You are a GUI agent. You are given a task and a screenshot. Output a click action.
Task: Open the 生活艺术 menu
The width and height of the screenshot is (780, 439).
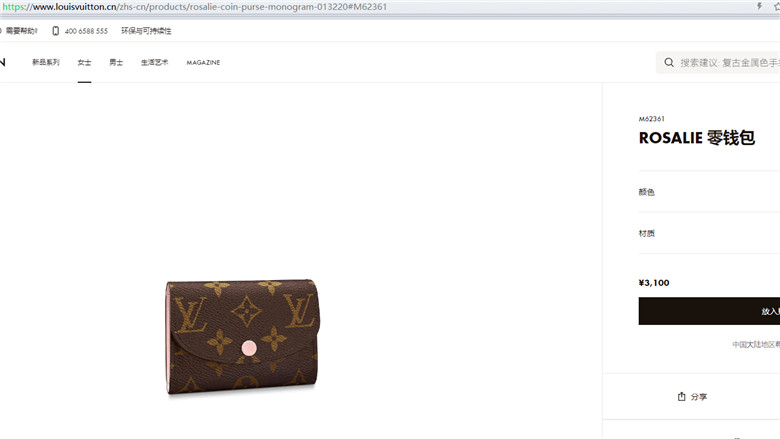pyautogui.click(x=154, y=62)
